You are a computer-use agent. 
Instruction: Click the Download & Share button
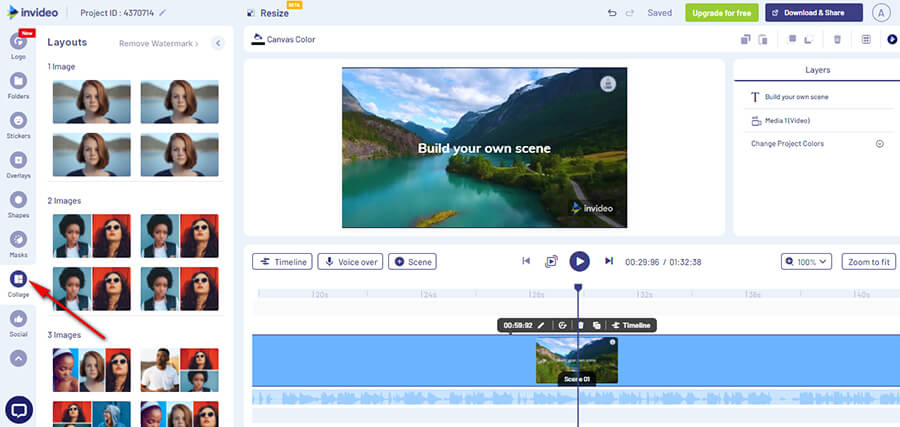click(813, 13)
